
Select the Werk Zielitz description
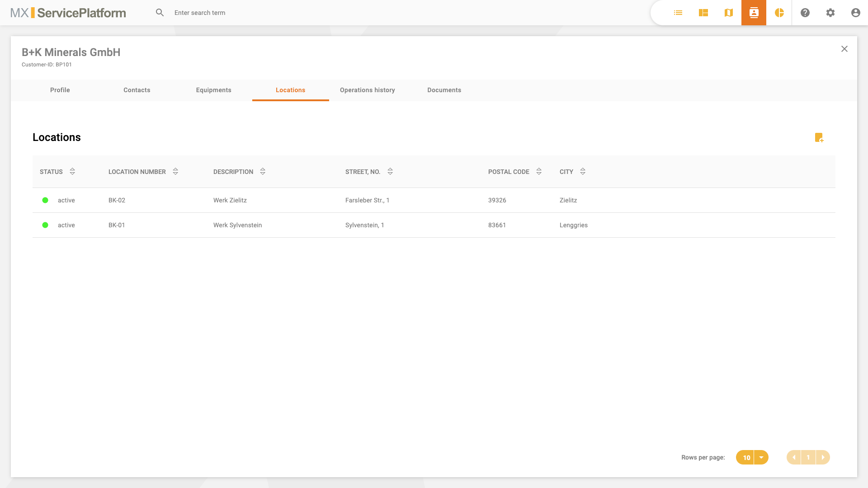(230, 200)
